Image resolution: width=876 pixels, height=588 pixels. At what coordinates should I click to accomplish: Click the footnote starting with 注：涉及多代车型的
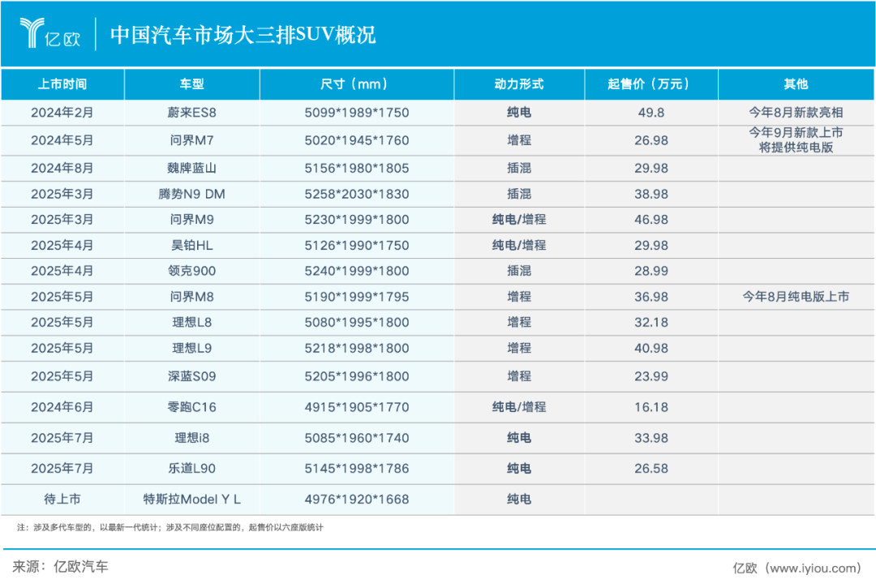170,528
